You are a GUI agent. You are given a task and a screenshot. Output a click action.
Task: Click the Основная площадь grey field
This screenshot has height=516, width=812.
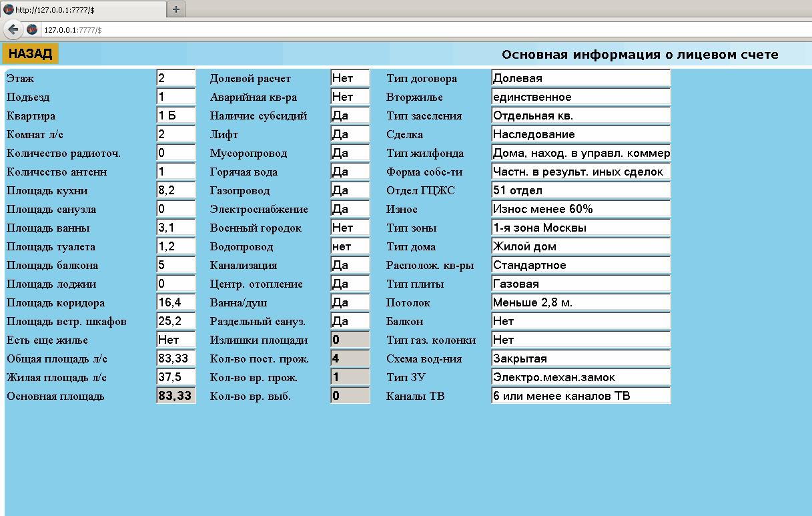tap(176, 396)
